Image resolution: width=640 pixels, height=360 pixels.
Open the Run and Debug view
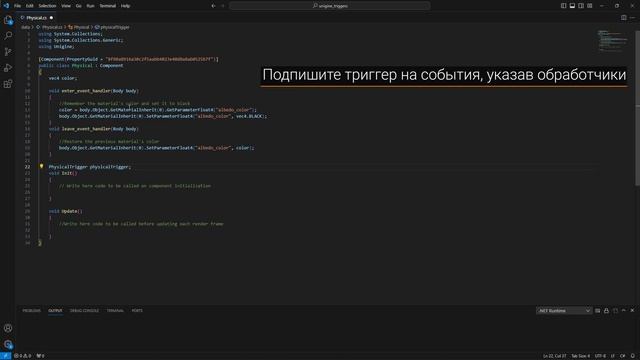click(8, 68)
